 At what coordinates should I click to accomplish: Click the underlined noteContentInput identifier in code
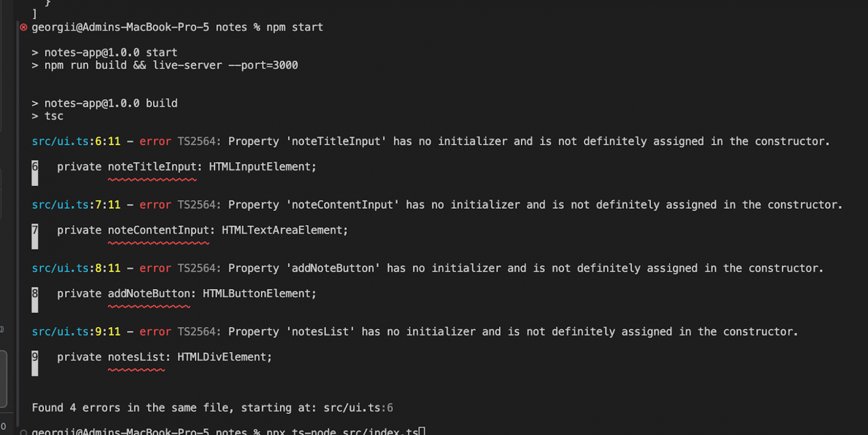pos(158,231)
